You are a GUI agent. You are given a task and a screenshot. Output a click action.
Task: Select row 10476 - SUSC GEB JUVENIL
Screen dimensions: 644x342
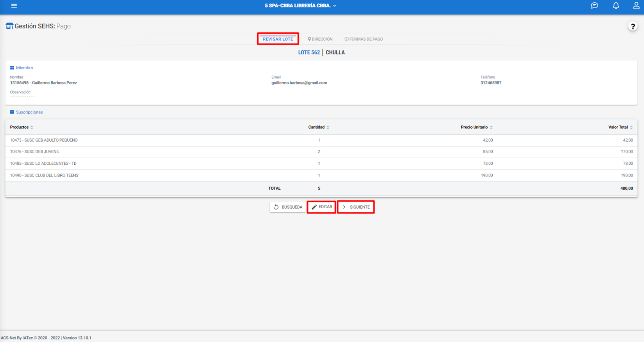click(321, 152)
